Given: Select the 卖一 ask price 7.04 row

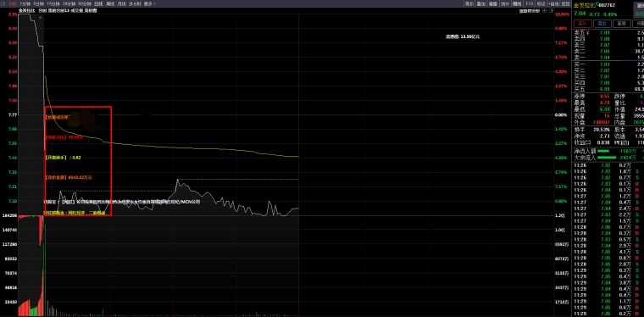Looking at the screenshot, I should tap(608, 58).
